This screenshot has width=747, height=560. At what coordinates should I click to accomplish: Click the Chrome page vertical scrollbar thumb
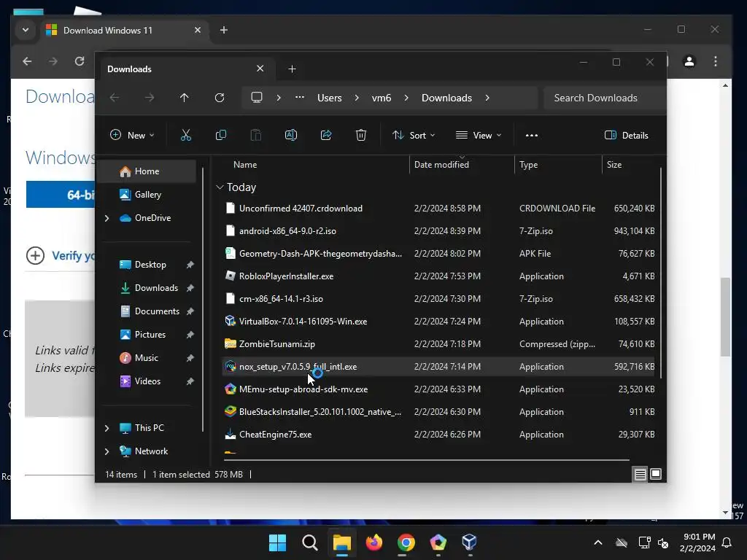(x=726, y=316)
